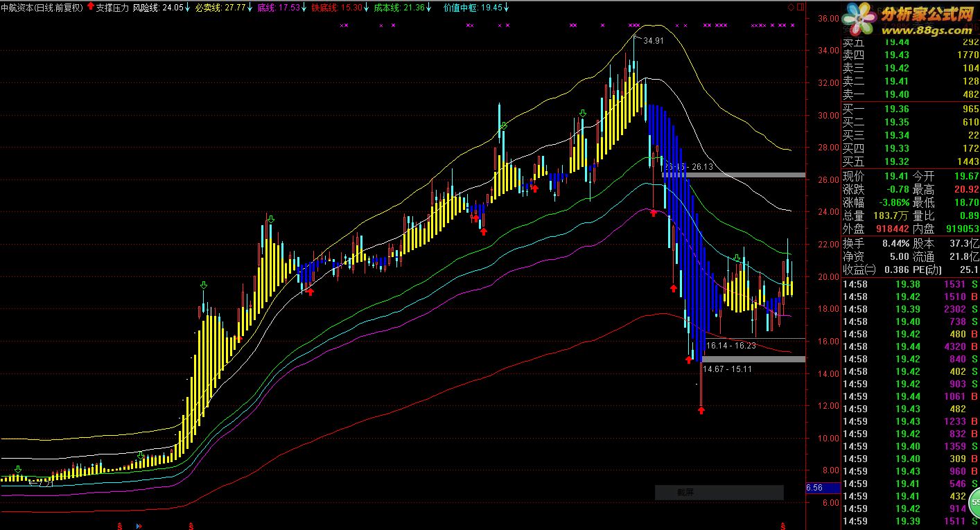Click the lower gray support zone bar
The height and width of the screenshot is (530, 980).
(x=754, y=359)
